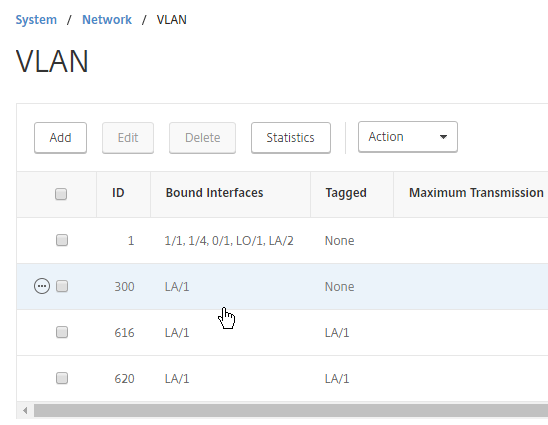Sort by the ID column header
This screenshot has width=548, height=425.
118,193
